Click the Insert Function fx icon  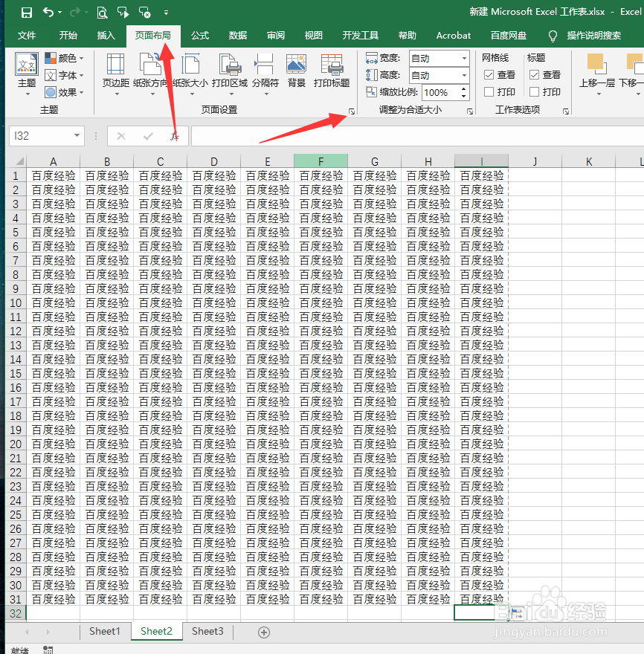tap(175, 136)
